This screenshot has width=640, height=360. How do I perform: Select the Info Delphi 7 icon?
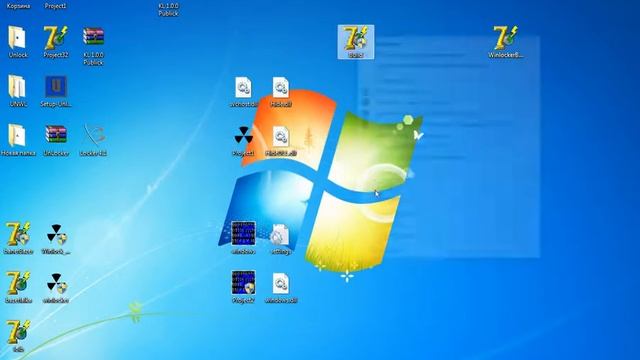[x=18, y=332]
